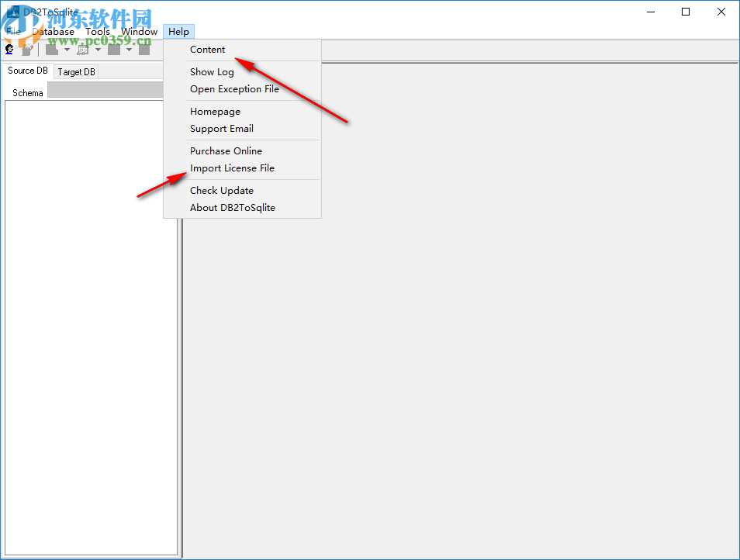Open the Tools menu
The height and width of the screenshot is (560, 740).
point(98,31)
